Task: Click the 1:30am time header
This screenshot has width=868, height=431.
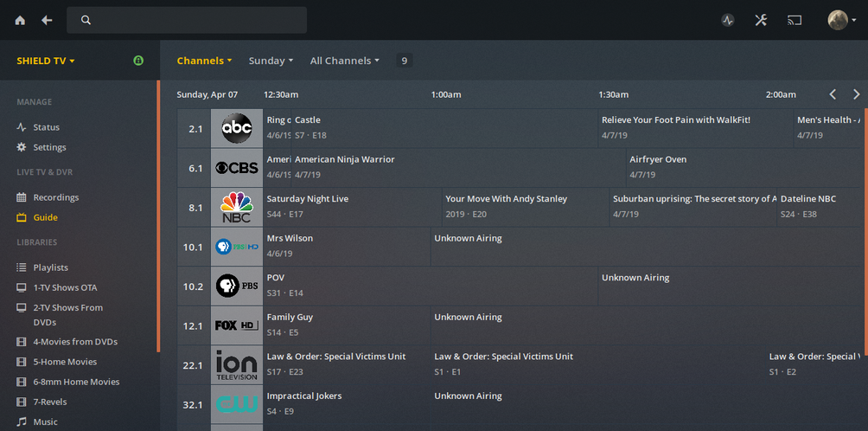Action: tap(613, 94)
